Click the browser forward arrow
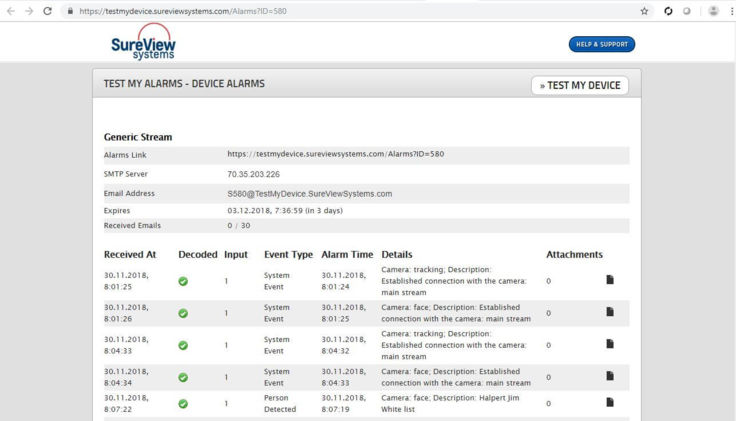Viewport: 736px width, 421px height. pyautogui.click(x=27, y=10)
